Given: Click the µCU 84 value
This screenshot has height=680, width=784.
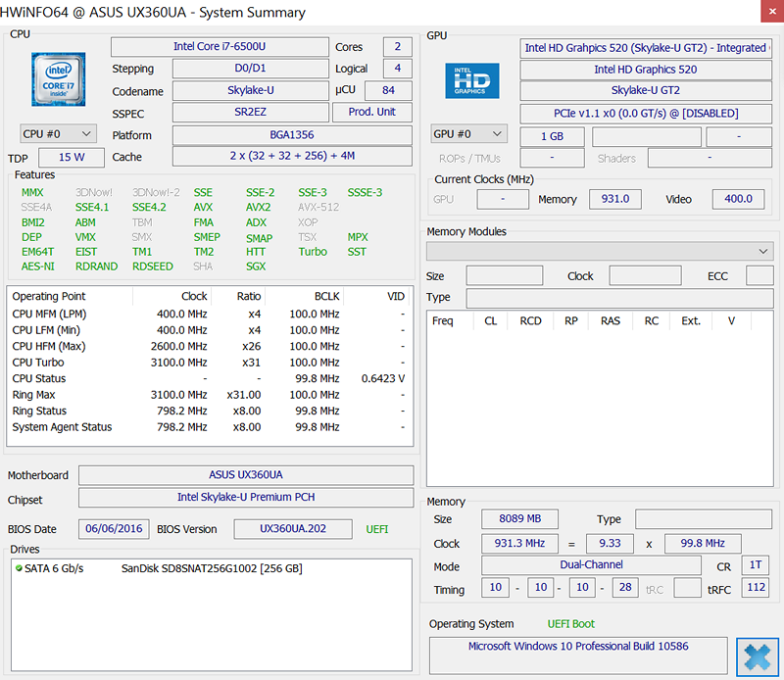Looking at the screenshot, I should click(x=388, y=90).
